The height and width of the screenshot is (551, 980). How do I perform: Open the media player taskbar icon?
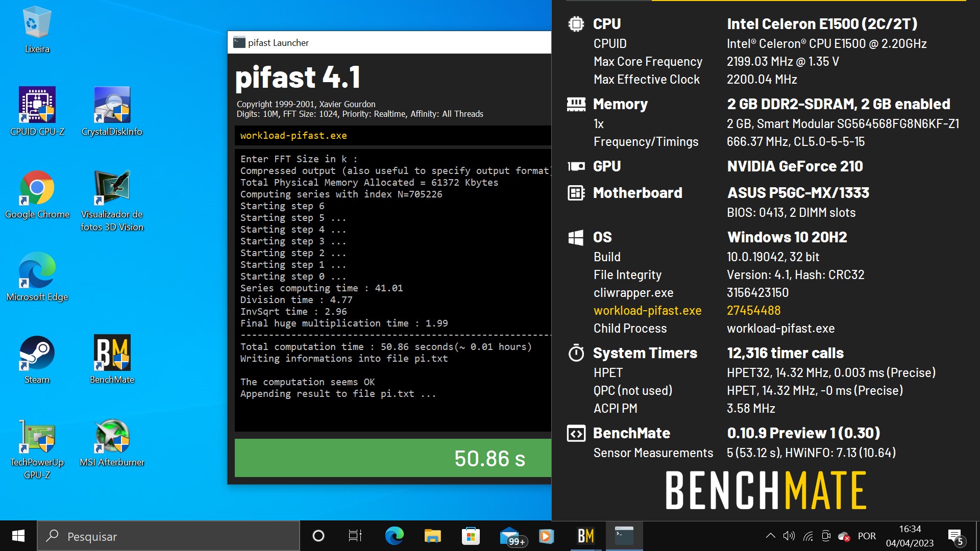[x=547, y=536]
